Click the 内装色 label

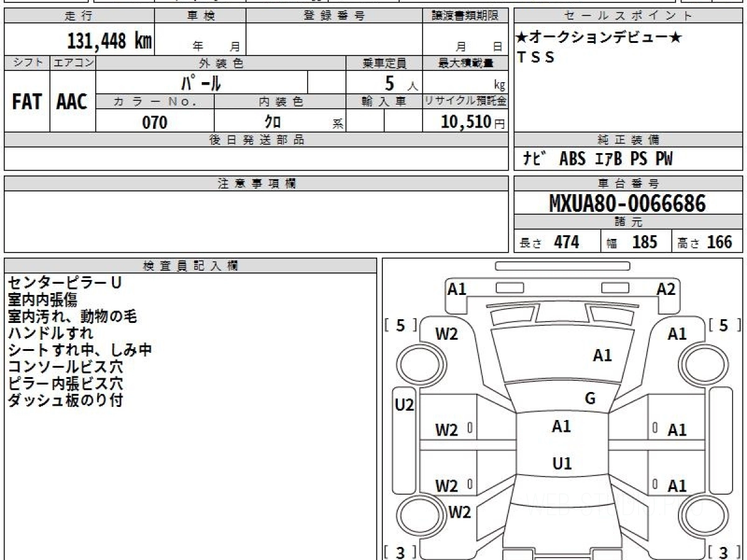[x=280, y=102]
